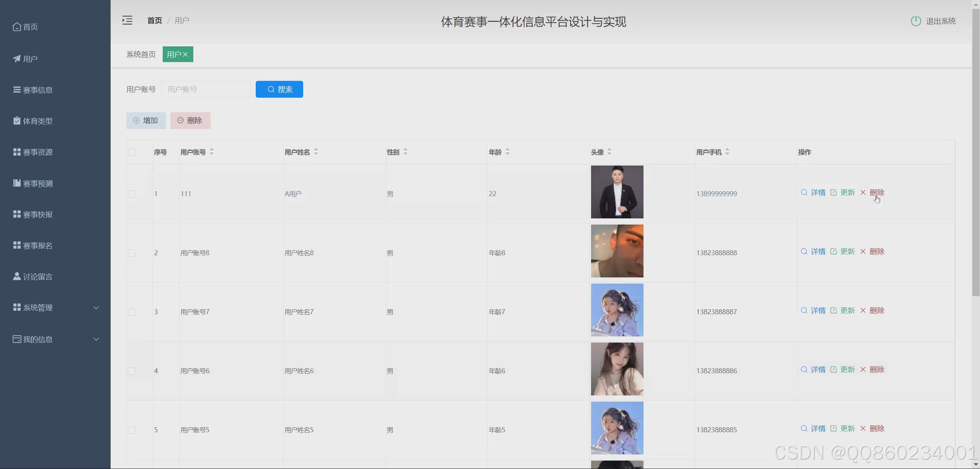Open 首页 via the home icon in sidebar
Viewport: 980px width, 469px height.
click(x=17, y=26)
